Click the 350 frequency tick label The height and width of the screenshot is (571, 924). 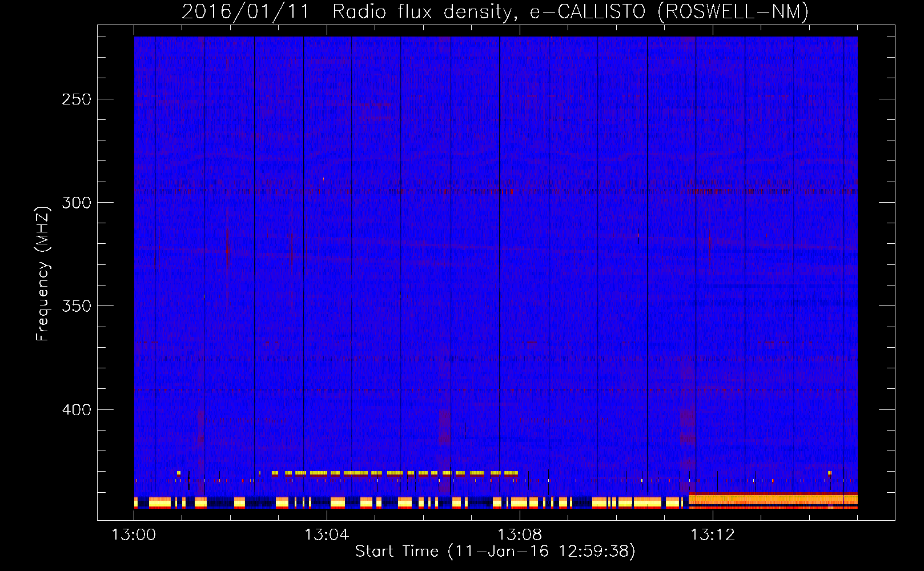tap(77, 306)
